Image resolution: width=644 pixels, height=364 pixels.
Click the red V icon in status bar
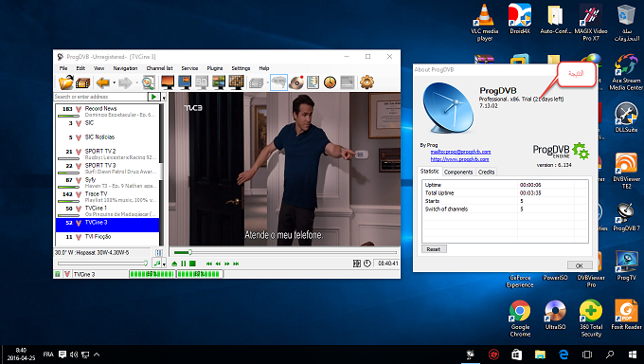(67, 274)
